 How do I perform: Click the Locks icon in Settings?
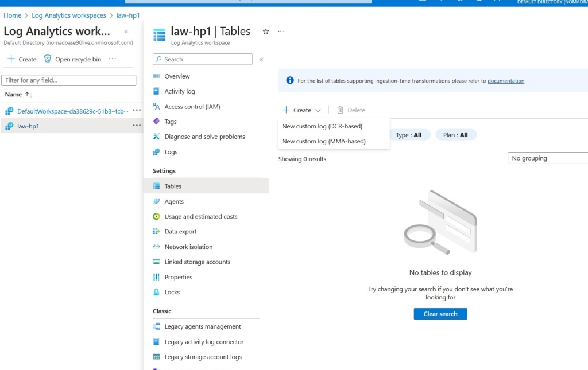click(156, 292)
